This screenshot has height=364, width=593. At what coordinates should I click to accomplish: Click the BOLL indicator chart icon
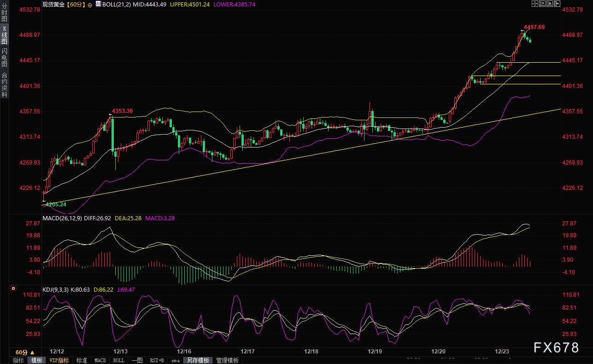point(97,4)
